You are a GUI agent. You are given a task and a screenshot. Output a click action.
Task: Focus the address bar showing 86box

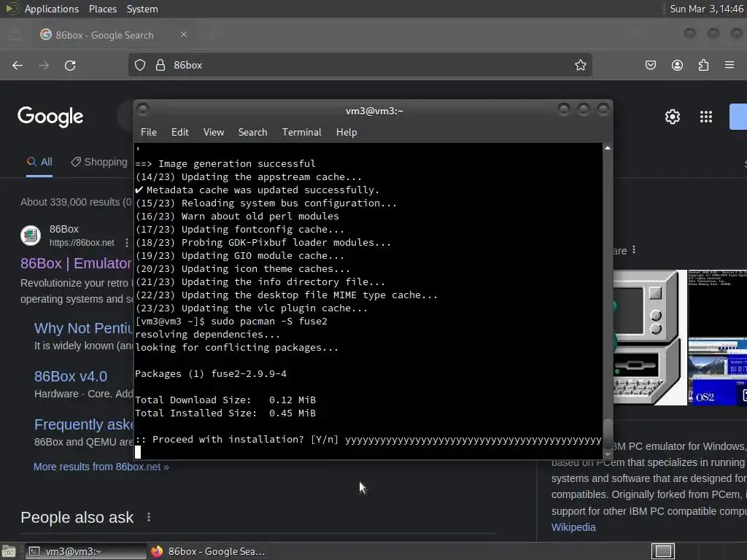coord(360,65)
